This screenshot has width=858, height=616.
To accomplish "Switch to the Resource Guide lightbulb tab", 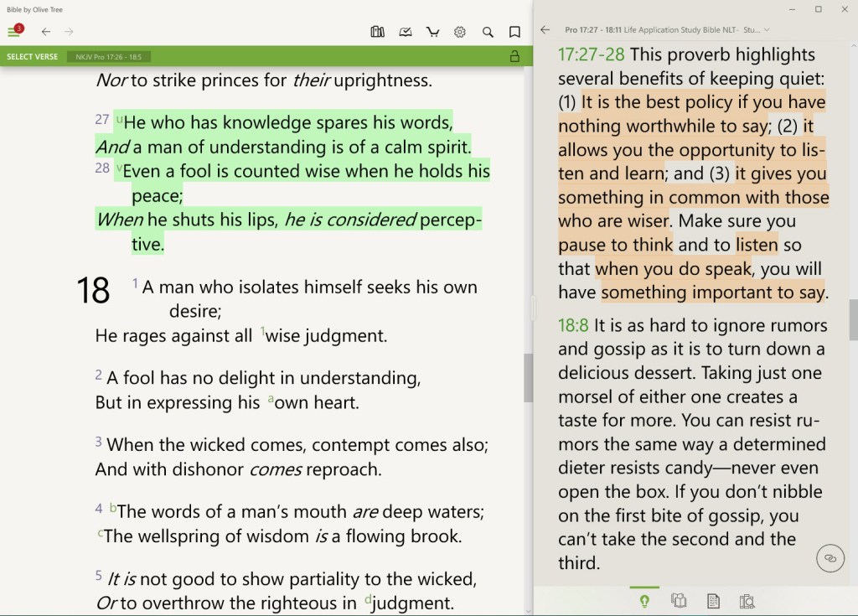I will point(644,601).
